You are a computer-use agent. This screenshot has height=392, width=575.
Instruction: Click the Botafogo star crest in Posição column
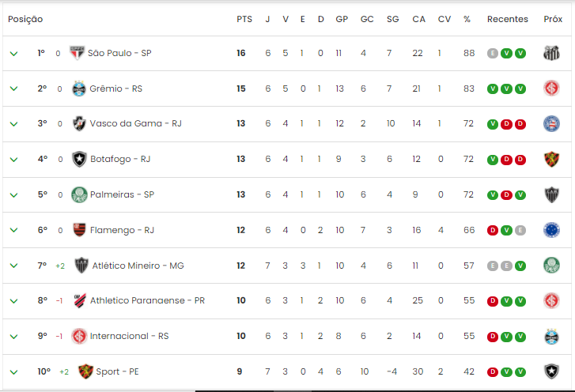(79, 159)
